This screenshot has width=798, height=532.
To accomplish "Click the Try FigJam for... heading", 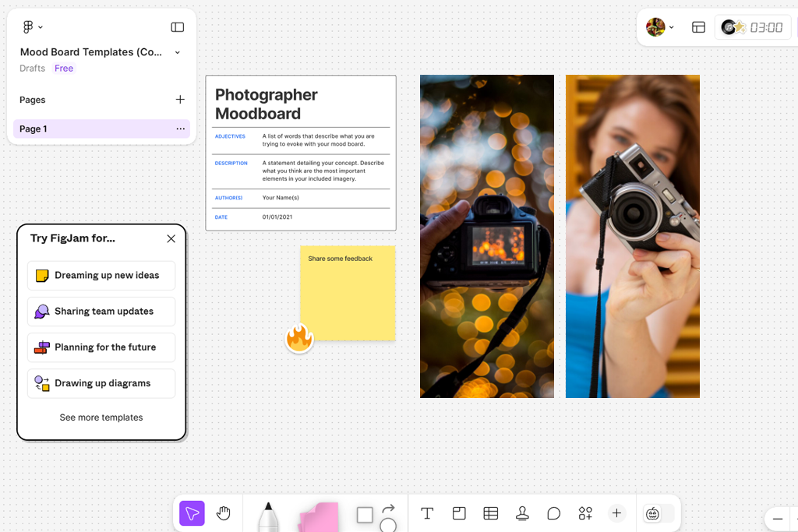I will [72, 238].
